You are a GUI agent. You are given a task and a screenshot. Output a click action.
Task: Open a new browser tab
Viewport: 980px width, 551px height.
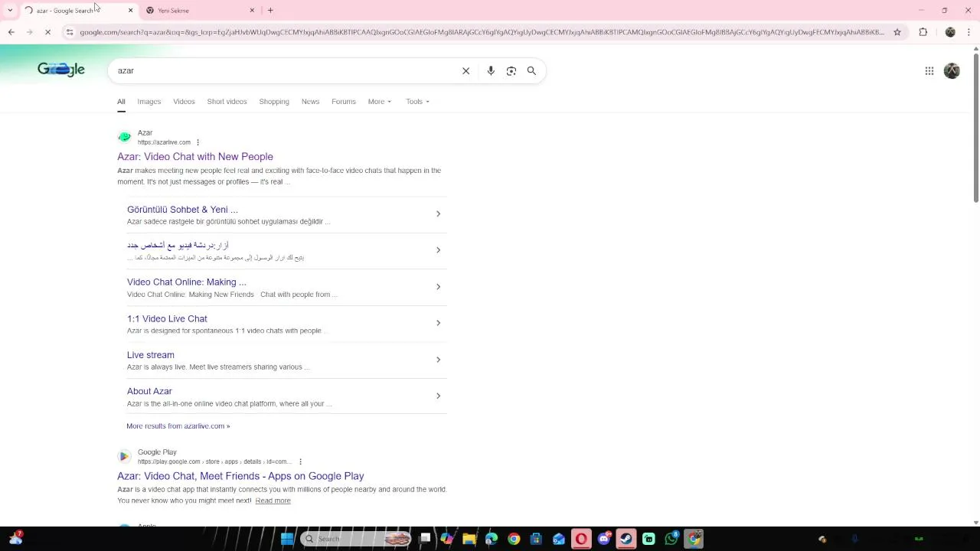[270, 10]
